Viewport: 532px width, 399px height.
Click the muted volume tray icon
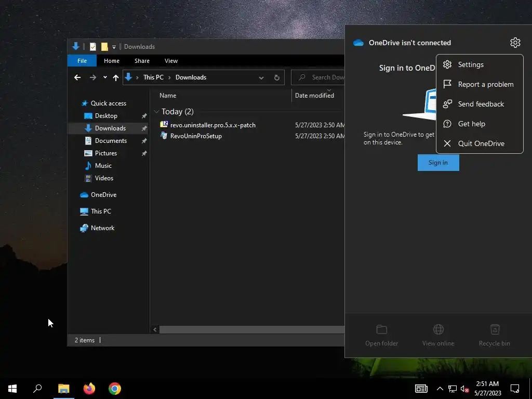point(465,389)
